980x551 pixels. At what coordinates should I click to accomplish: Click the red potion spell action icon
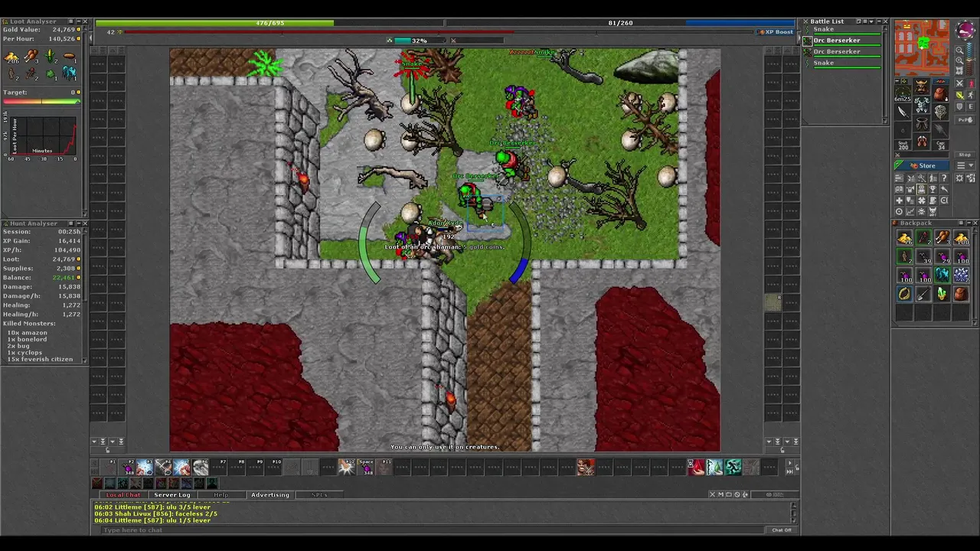pos(696,466)
